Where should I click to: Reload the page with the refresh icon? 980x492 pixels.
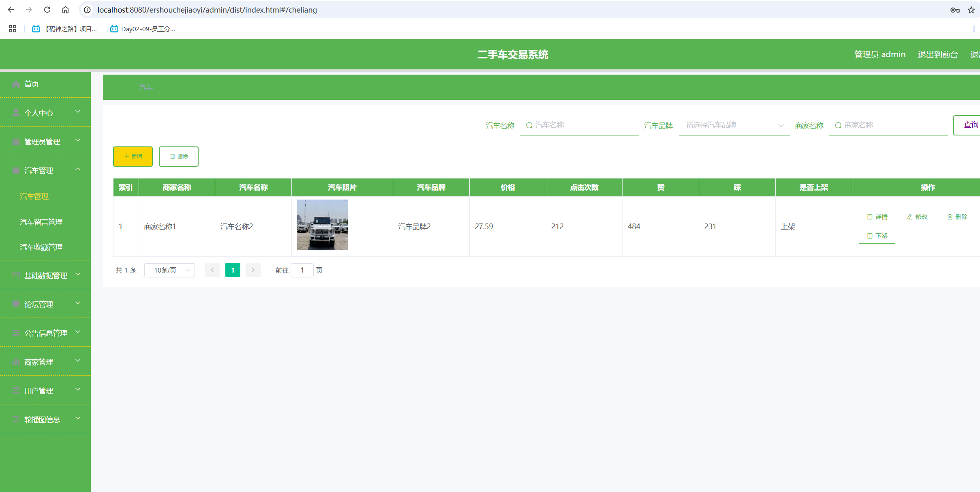coord(47,10)
